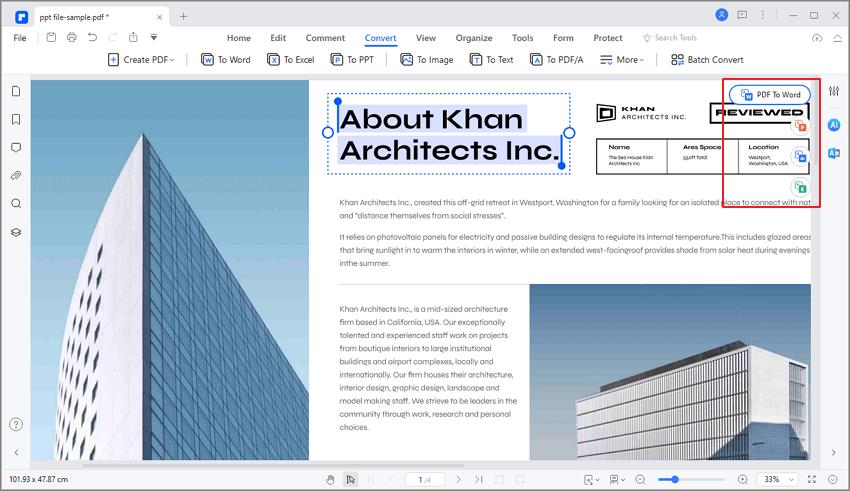
Task: Click the Print icon
Action: click(72, 37)
